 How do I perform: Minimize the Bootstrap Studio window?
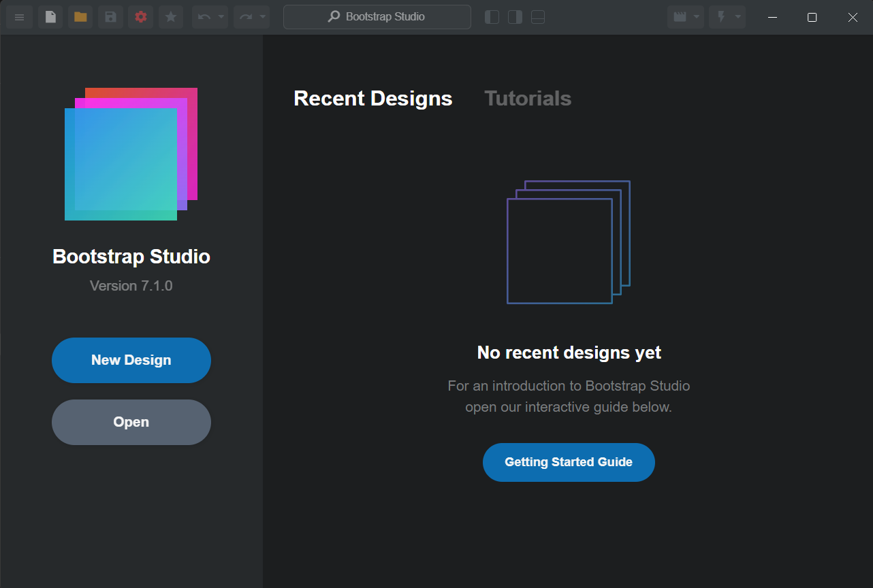coord(772,17)
